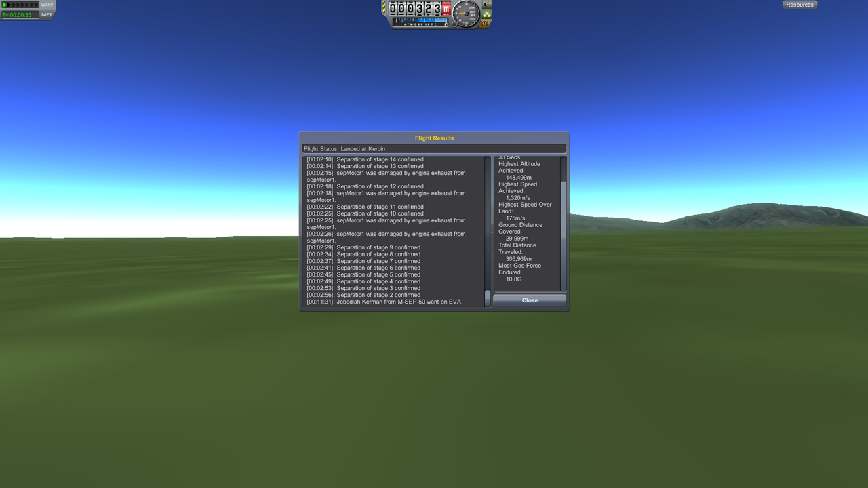Click the green MET mission clock readout

click(x=20, y=15)
